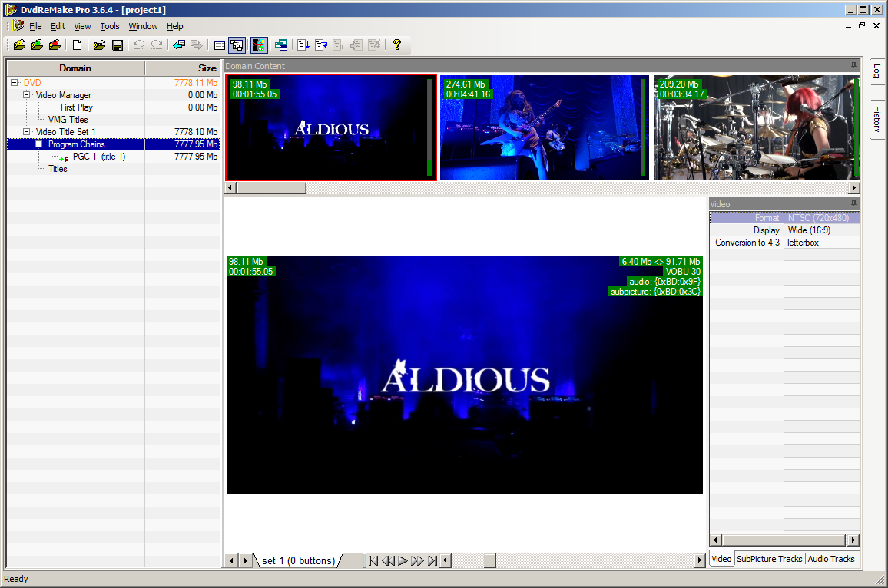Open the History side panel
This screenshot has width=888, height=588.
(876, 119)
